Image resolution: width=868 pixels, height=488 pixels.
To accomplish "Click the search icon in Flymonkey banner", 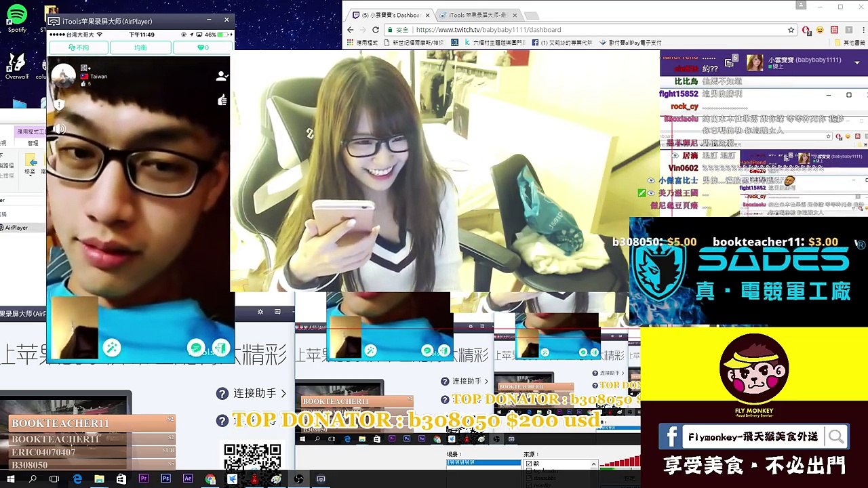I will point(836,438).
